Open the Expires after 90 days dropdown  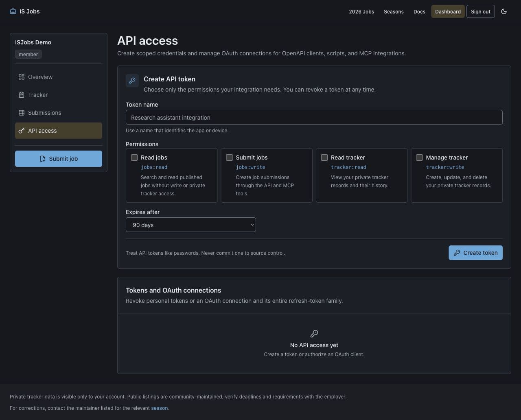(191, 225)
